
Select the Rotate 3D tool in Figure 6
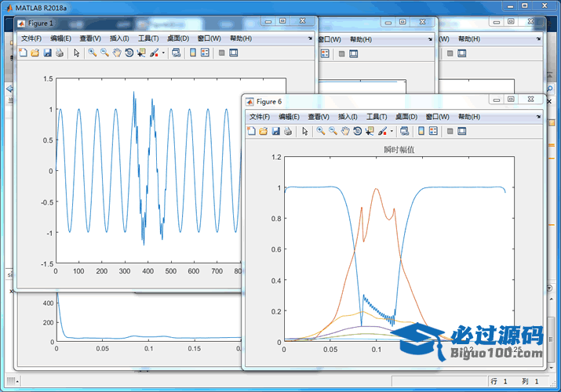(x=358, y=131)
